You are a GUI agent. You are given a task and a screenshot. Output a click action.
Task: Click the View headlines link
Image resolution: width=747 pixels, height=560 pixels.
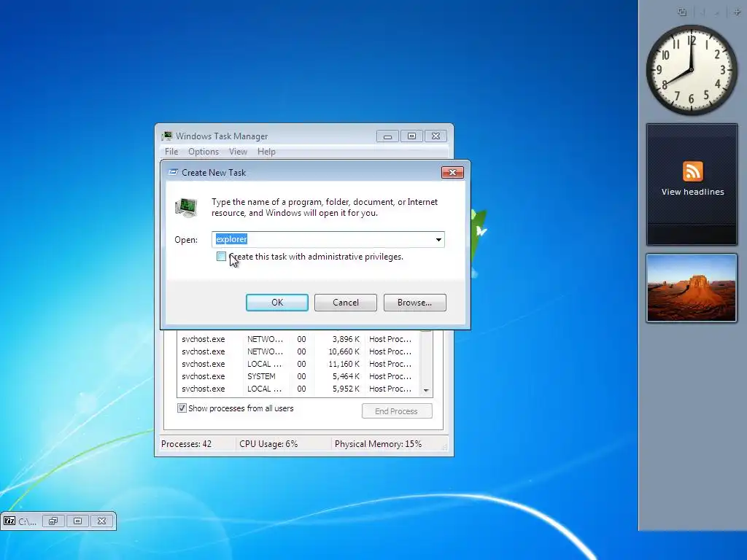click(x=692, y=192)
